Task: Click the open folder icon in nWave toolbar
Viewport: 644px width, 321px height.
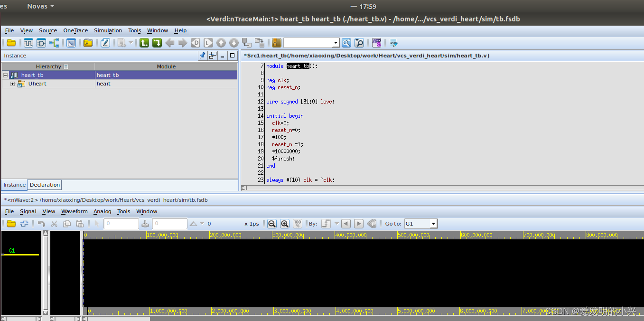Action: click(x=11, y=224)
